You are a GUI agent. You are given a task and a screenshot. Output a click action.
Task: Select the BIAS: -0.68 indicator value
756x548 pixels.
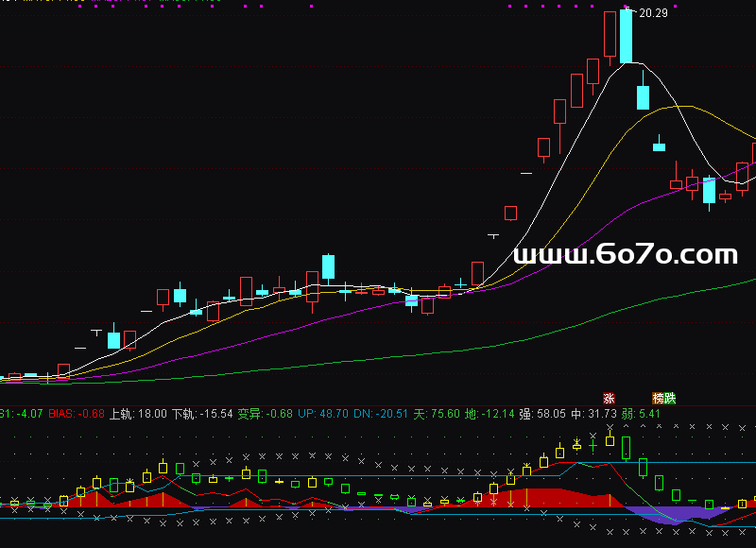click(76, 414)
